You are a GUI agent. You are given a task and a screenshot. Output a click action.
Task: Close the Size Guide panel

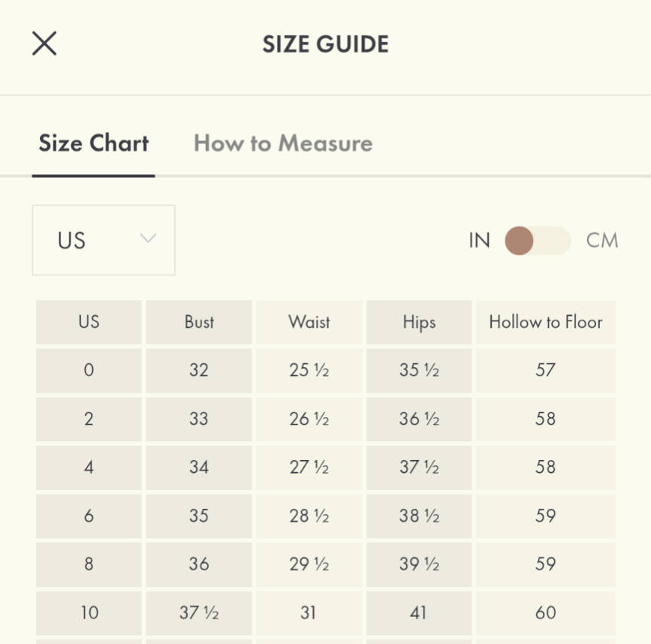click(x=45, y=44)
